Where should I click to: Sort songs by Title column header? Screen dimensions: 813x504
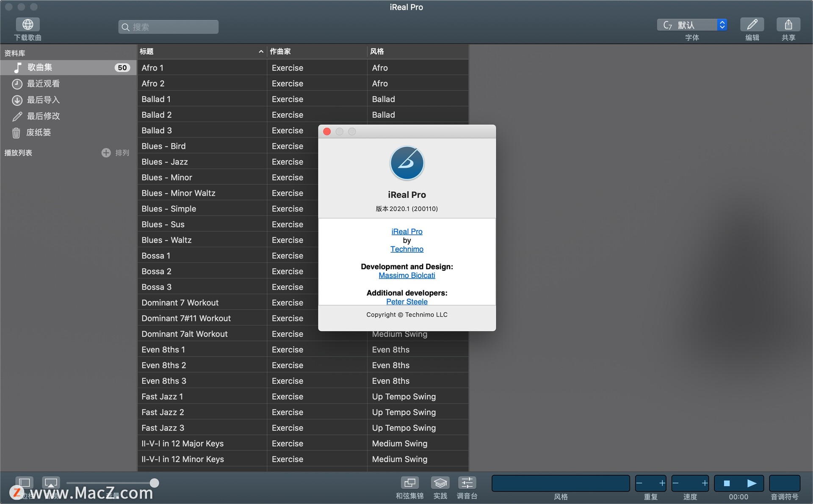click(202, 51)
